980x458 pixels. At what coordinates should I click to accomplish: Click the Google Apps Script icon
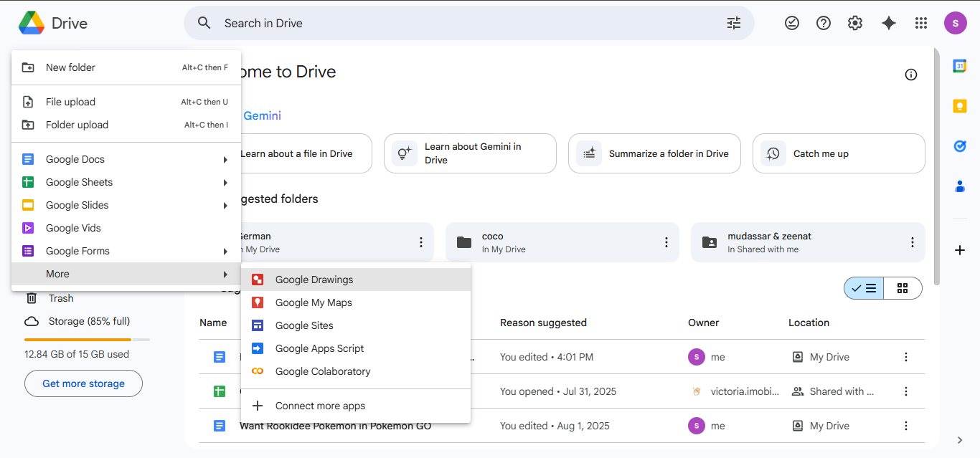point(258,348)
